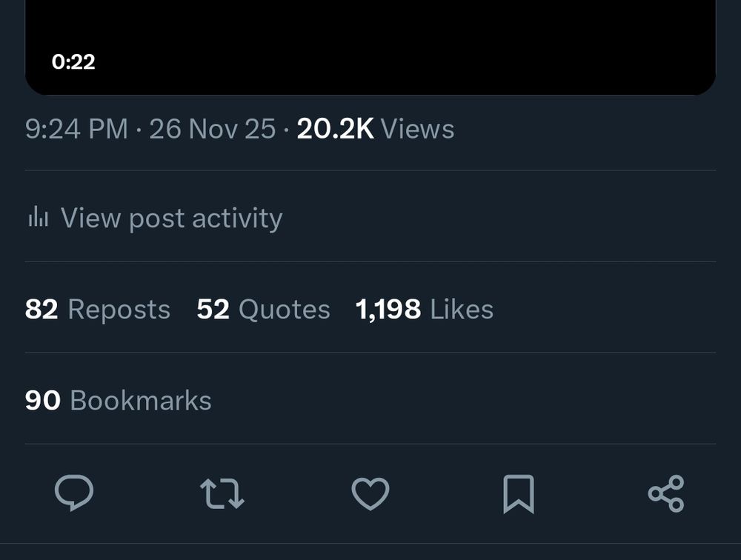The width and height of the screenshot is (741, 560).
Task: Like the post with heart icon
Action: 370,493
